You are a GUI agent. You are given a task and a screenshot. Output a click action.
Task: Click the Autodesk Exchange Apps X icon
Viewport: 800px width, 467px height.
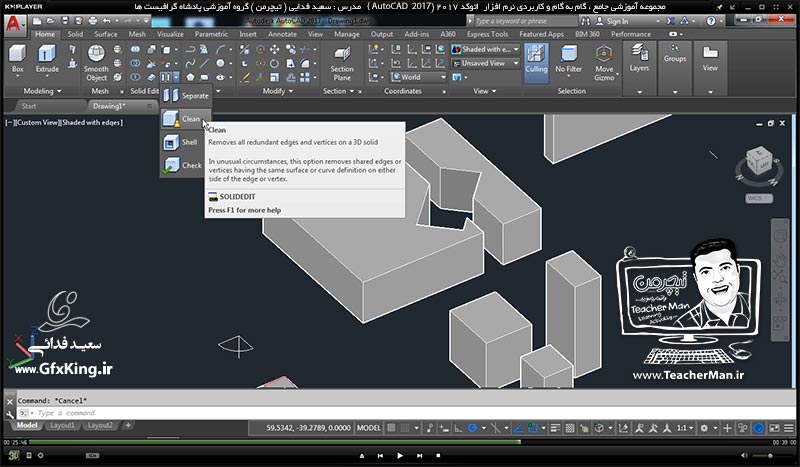tap(670, 21)
